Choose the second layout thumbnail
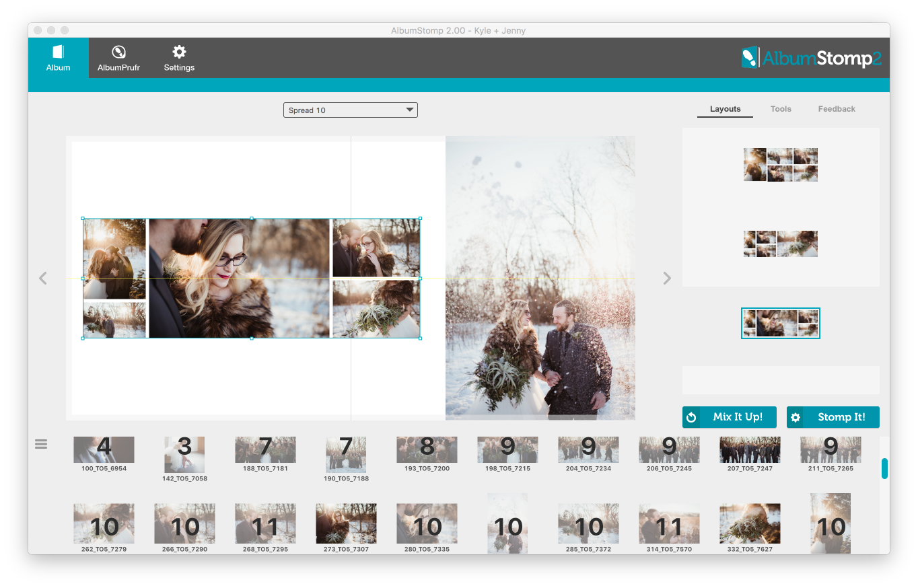The width and height of the screenshot is (918, 588). pyautogui.click(x=781, y=244)
